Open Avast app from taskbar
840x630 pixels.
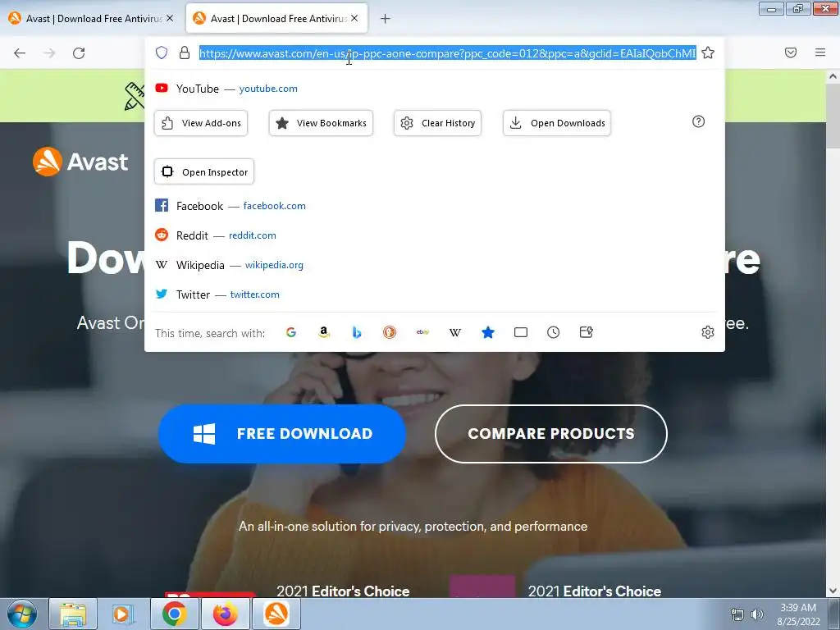pyautogui.click(x=276, y=614)
